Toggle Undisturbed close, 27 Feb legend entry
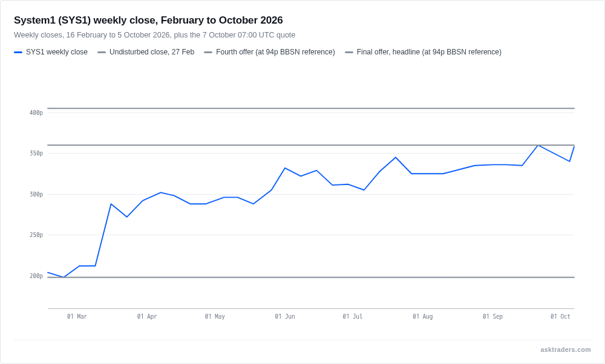This screenshot has width=605, height=364. click(146, 52)
